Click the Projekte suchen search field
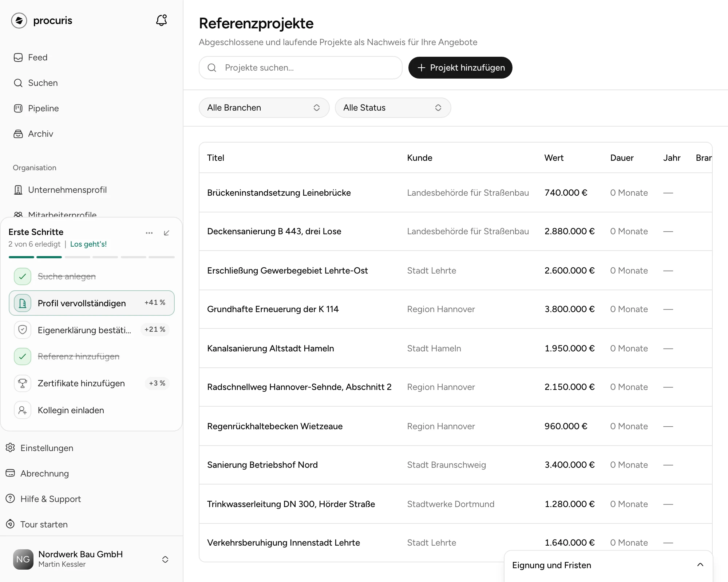Screen dimensions: 728x582 pos(300,68)
